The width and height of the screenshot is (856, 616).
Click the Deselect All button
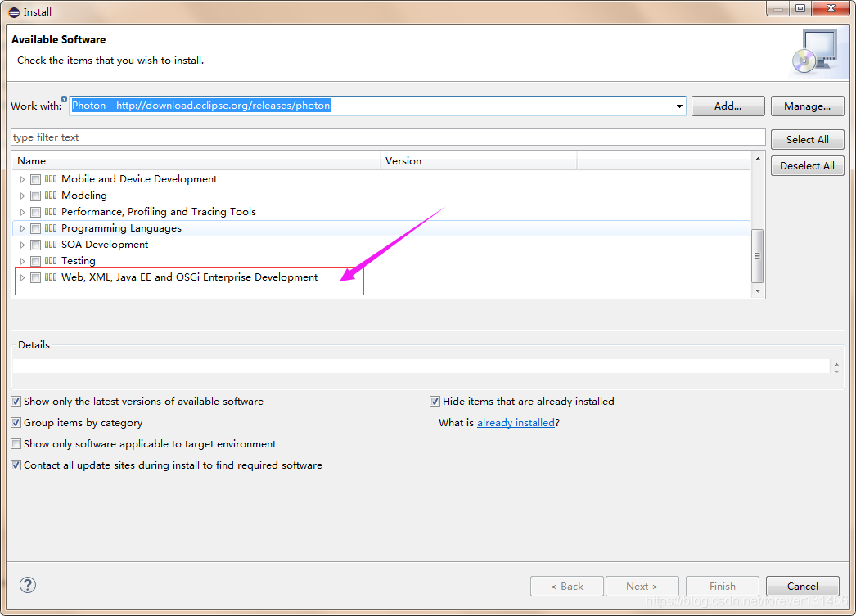click(x=808, y=166)
